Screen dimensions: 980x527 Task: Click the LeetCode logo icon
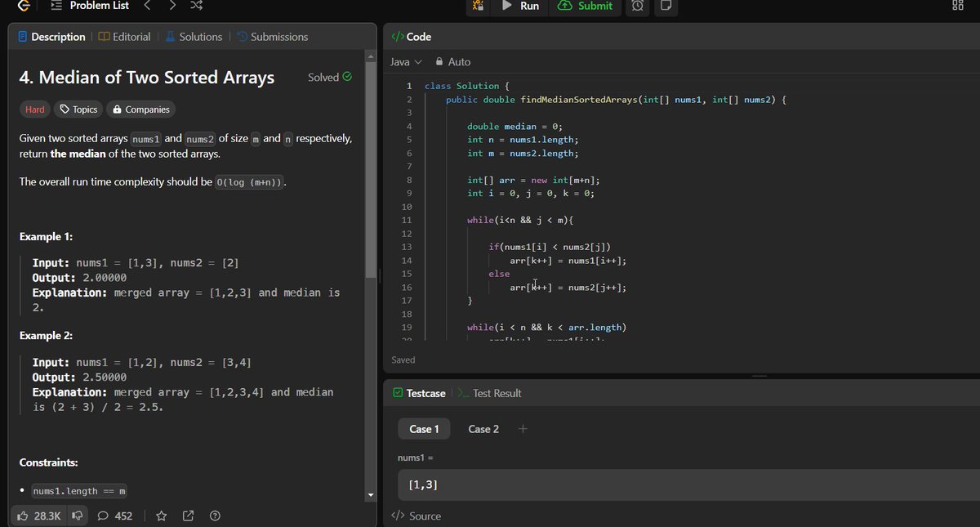coord(25,6)
